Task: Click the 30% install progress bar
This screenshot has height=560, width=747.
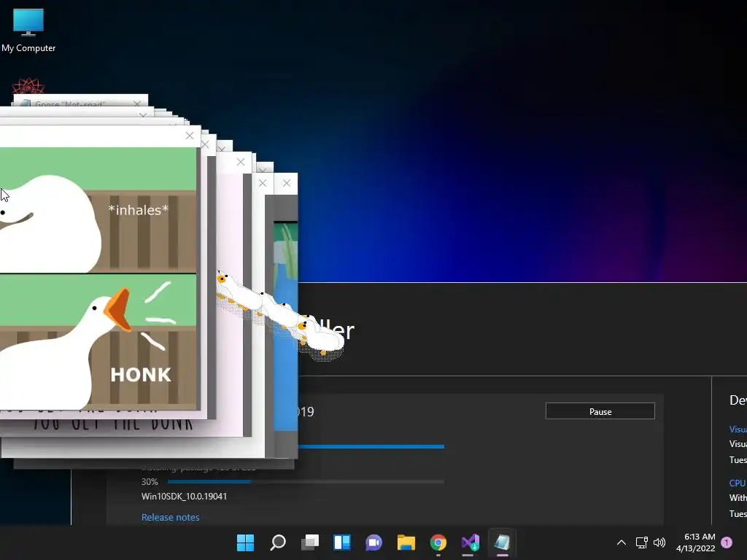Action: [305, 481]
